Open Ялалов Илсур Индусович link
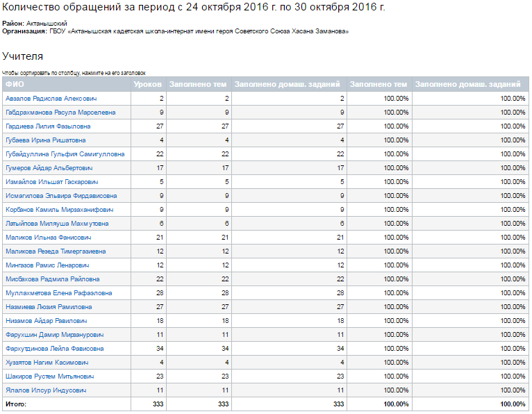532x414 pixels. (x=46, y=390)
